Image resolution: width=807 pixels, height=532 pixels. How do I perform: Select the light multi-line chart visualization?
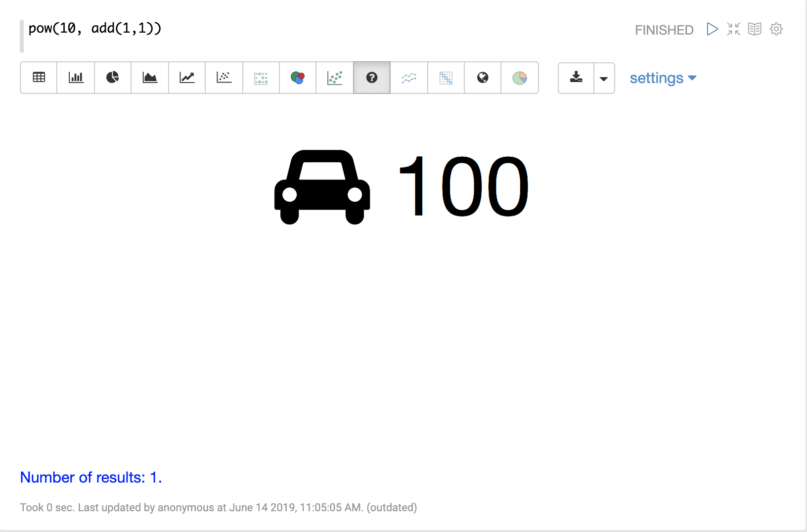coord(409,78)
